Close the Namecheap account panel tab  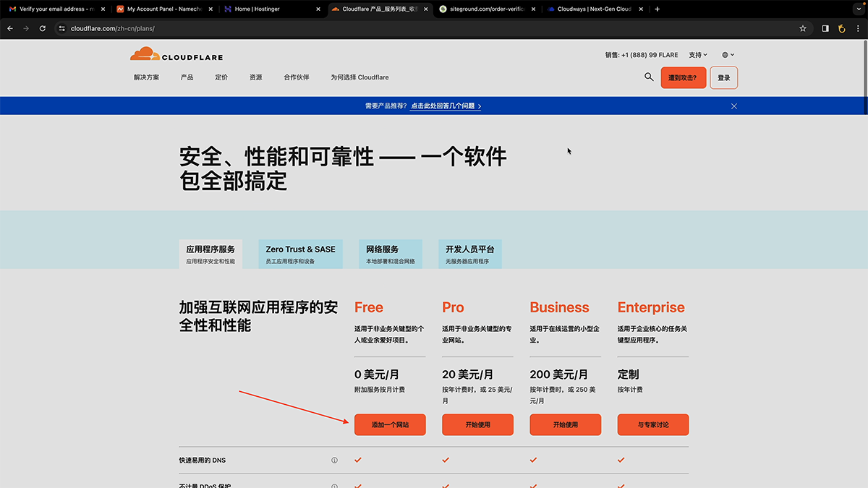pyautogui.click(x=210, y=9)
